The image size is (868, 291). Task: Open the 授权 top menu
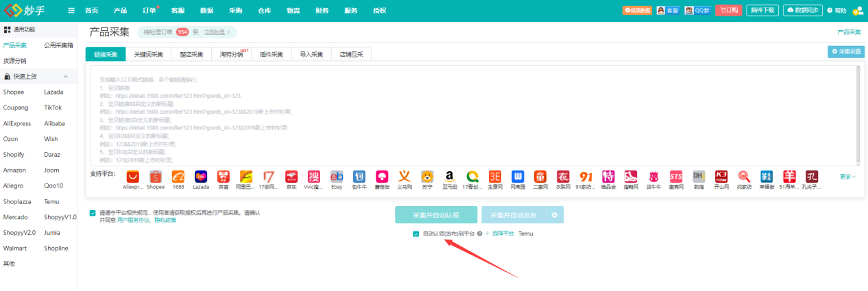379,10
